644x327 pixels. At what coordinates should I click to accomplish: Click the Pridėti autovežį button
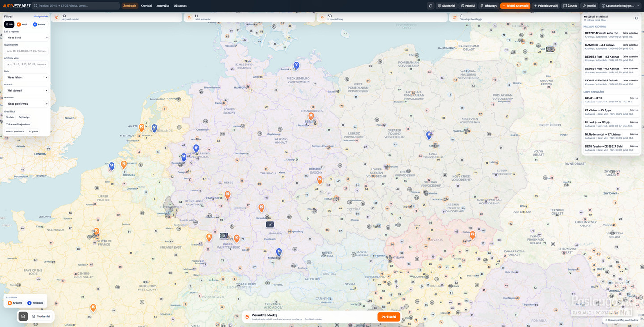coord(546,6)
